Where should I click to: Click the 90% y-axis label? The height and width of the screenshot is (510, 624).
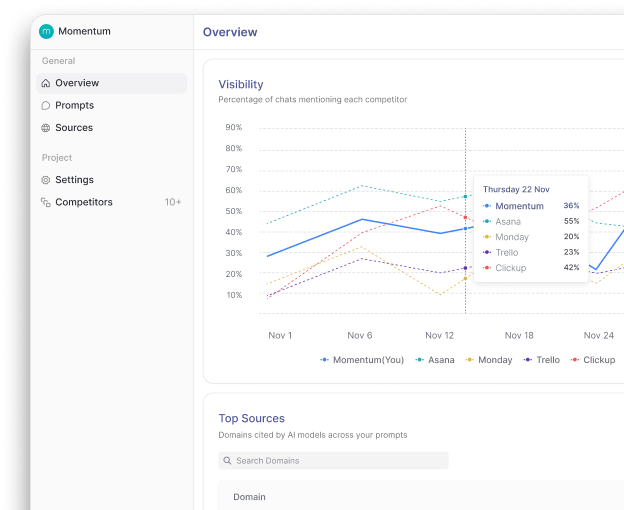pyautogui.click(x=234, y=127)
